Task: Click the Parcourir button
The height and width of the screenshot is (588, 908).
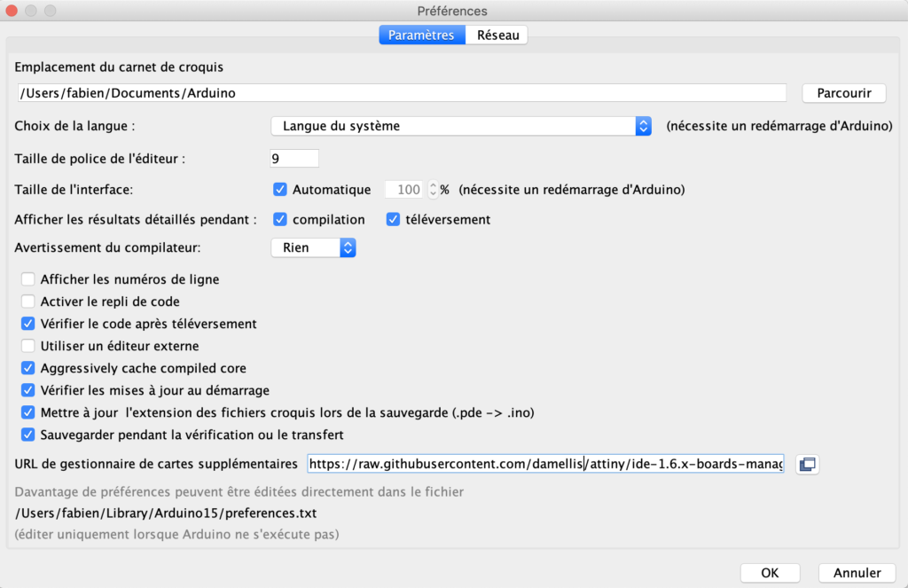Action: pyautogui.click(x=843, y=93)
